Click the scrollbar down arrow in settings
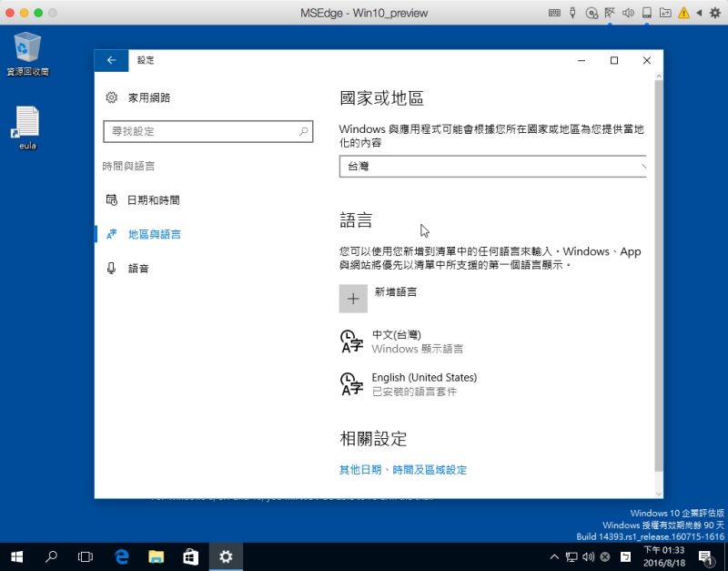 (x=659, y=494)
